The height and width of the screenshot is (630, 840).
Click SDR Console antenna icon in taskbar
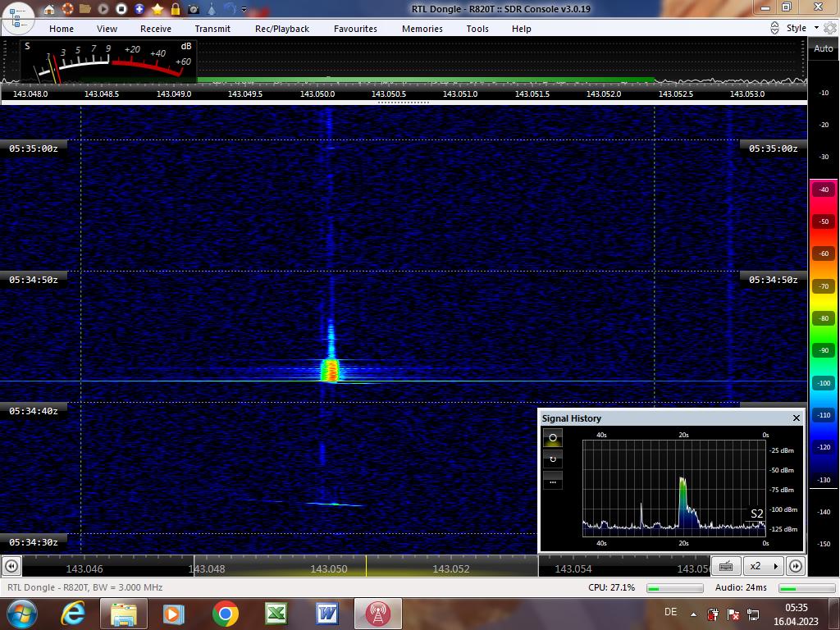377,614
